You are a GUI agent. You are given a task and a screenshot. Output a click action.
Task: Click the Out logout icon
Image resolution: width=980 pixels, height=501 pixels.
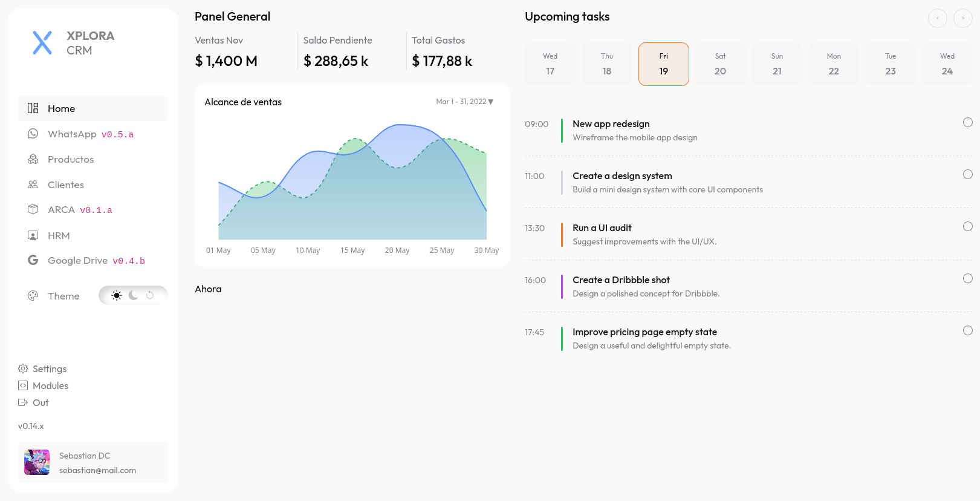(23, 402)
